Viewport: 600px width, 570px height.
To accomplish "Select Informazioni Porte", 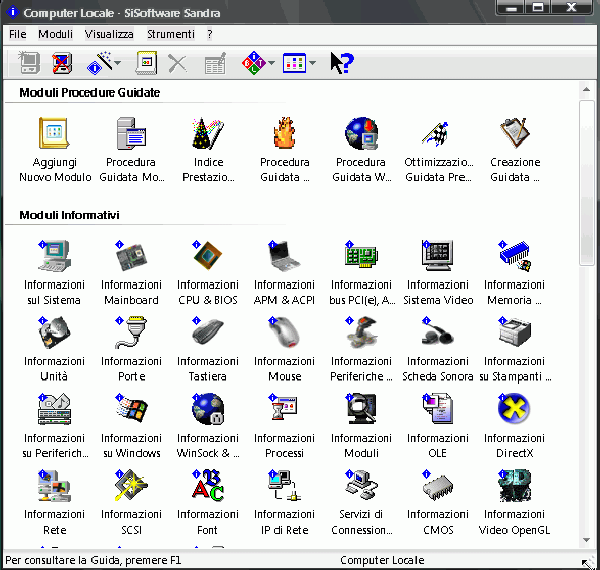I will click(131, 349).
